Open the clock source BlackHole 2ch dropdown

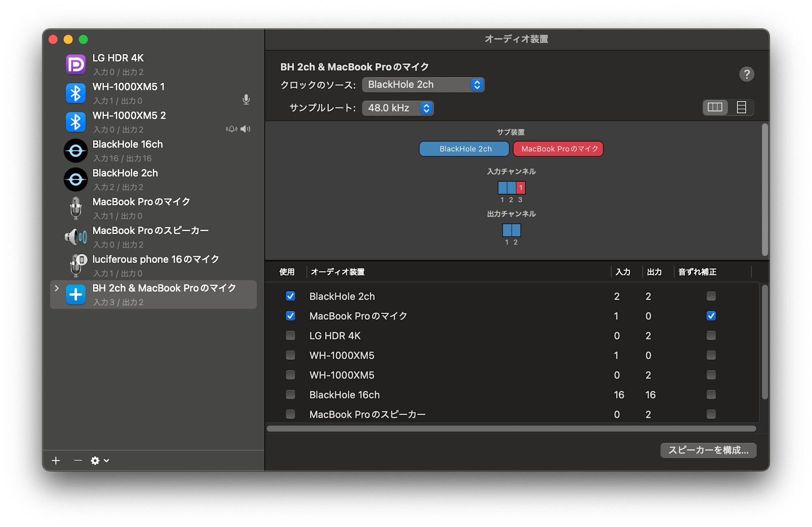pyautogui.click(x=423, y=85)
